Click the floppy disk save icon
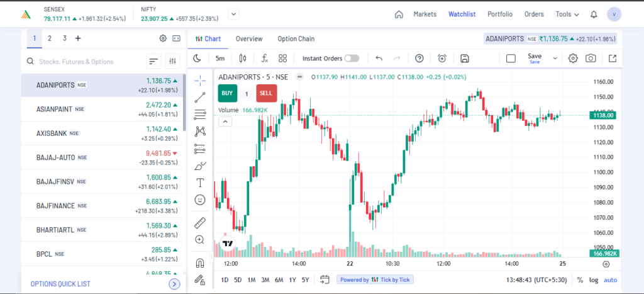644x294 pixels. coord(465,59)
